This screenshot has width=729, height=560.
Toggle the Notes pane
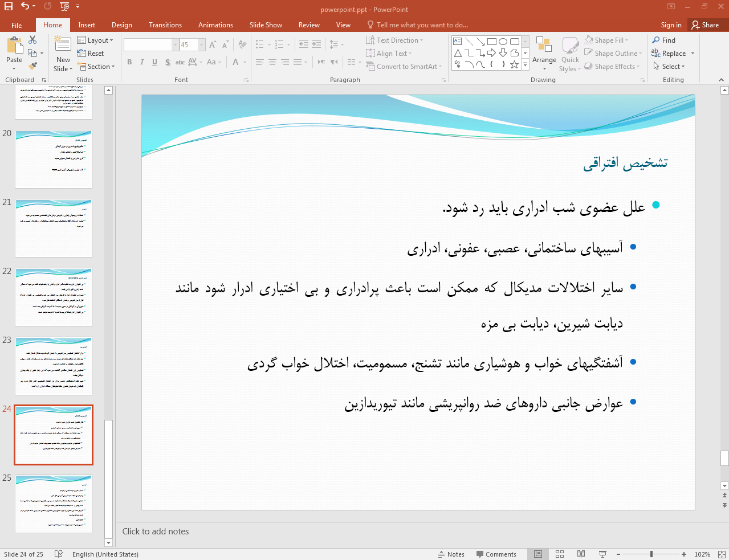451,554
